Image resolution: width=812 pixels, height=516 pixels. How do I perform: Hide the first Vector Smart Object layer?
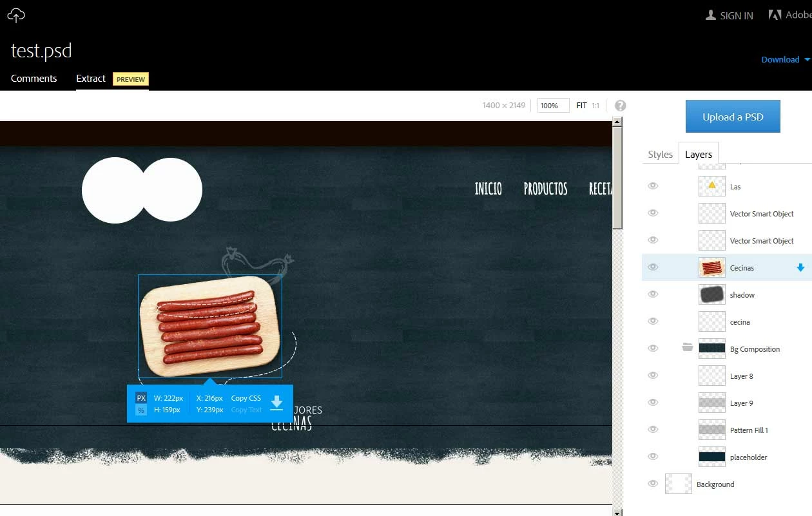pos(653,213)
